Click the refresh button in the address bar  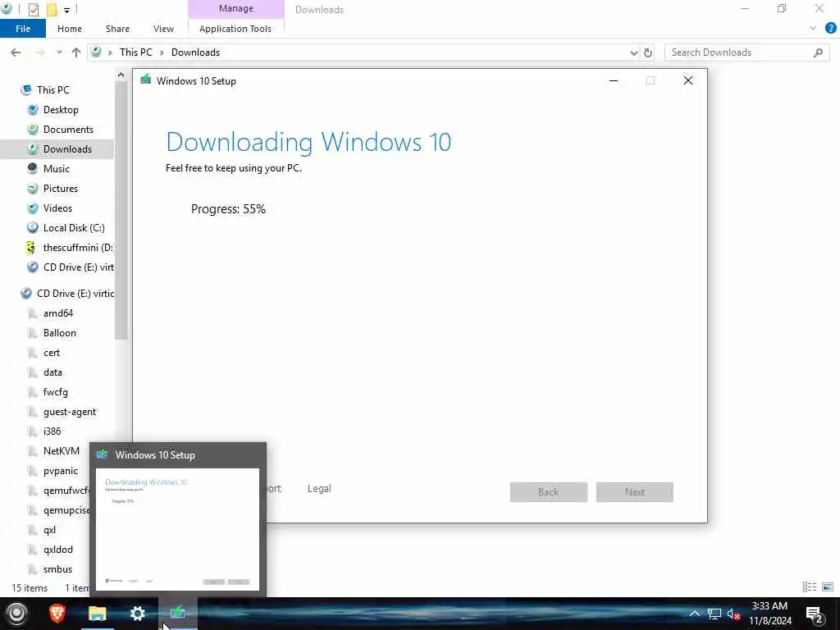(x=648, y=52)
